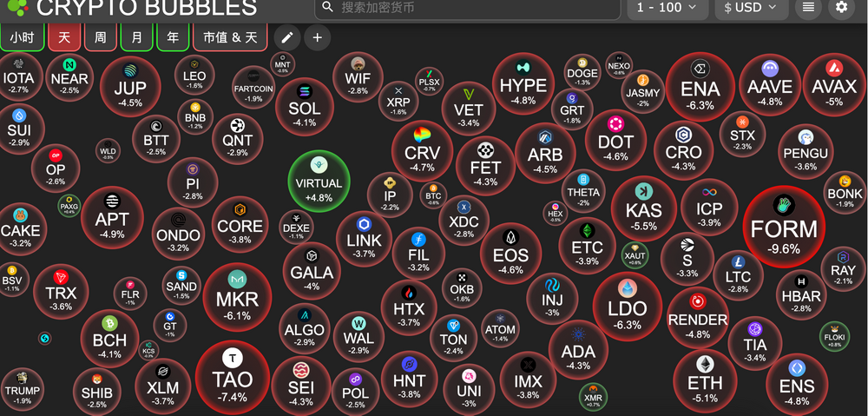Click the search magnifier icon
Viewport: 868px width, 416px height.
point(328,7)
